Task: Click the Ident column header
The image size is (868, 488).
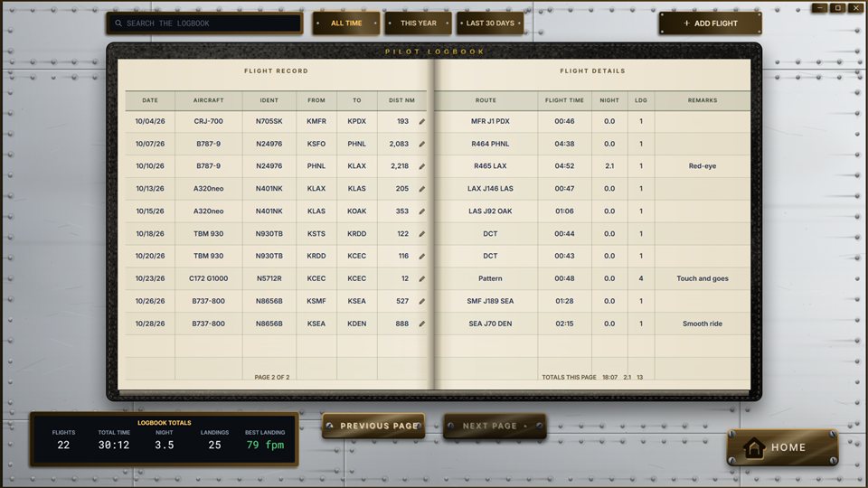Action: [x=269, y=100]
